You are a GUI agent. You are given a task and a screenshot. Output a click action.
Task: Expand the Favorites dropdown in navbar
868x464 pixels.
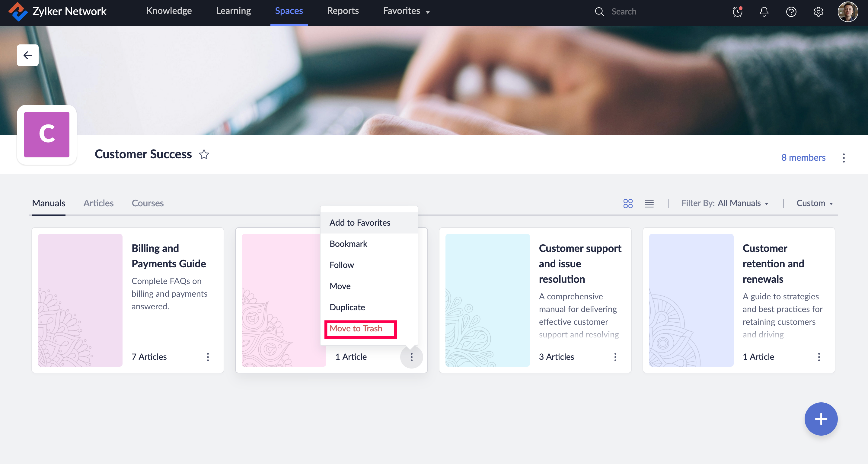(x=406, y=11)
